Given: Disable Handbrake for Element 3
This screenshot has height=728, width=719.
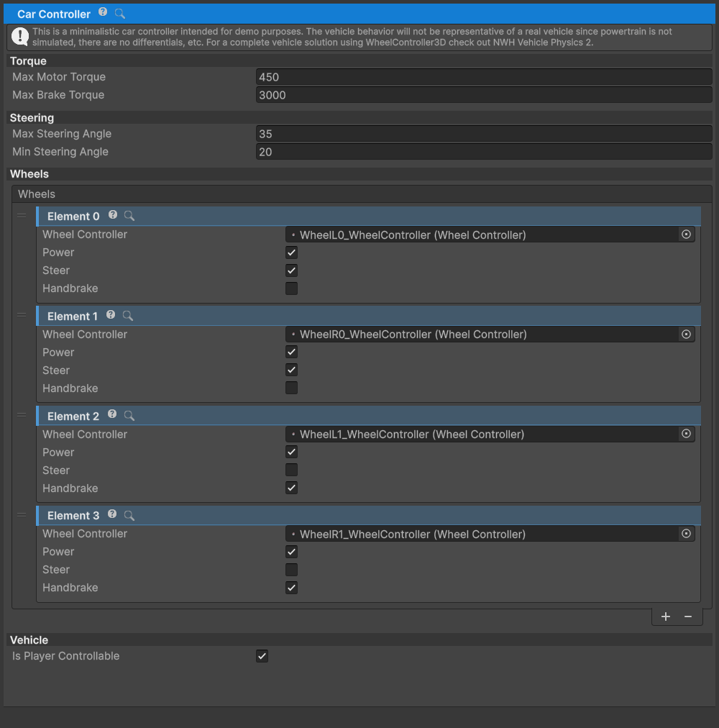Looking at the screenshot, I should [291, 588].
